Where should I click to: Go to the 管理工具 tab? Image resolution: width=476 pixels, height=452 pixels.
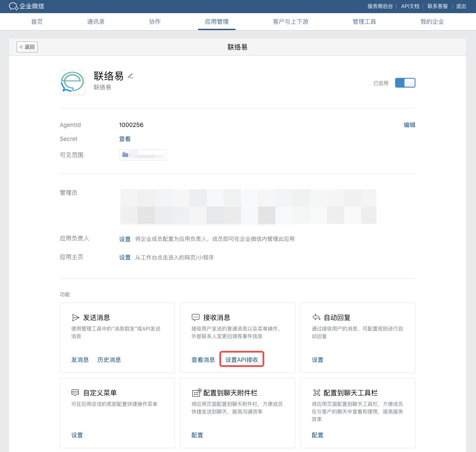[x=364, y=22]
